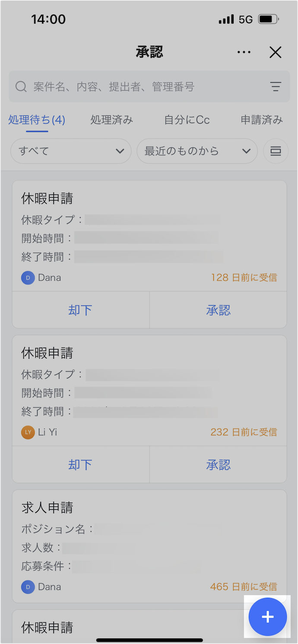Open the three-dots more options menu
Screen dimensions: 298x644
click(x=244, y=52)
